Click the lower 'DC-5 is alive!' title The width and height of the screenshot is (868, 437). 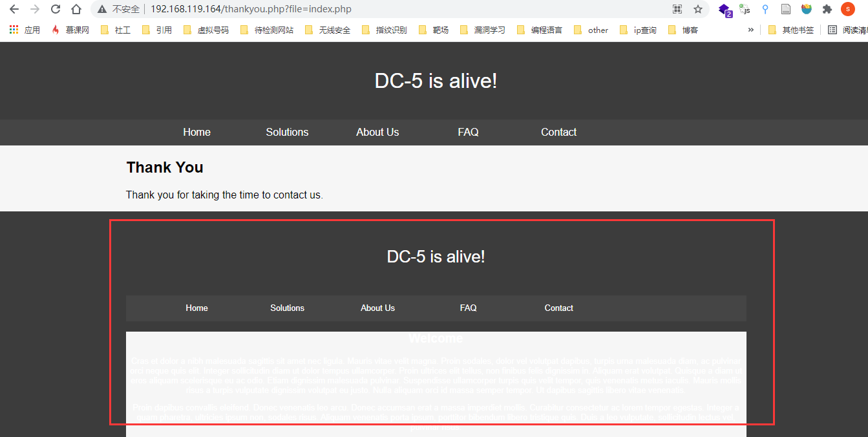click(436, 257)
